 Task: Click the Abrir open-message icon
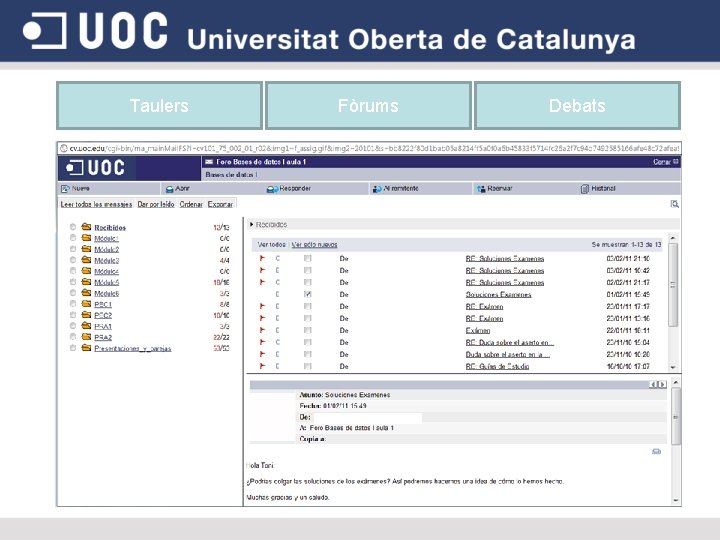[169, 189]
